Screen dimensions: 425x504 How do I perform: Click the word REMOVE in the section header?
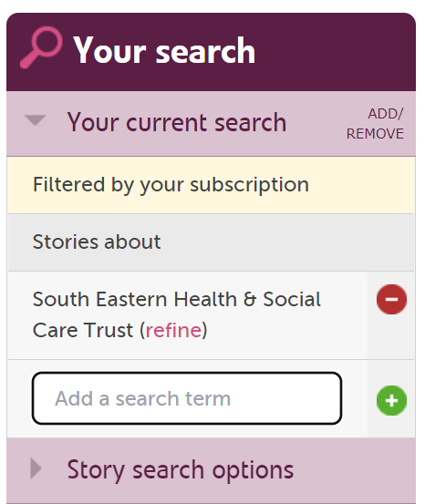pos(375,134)
